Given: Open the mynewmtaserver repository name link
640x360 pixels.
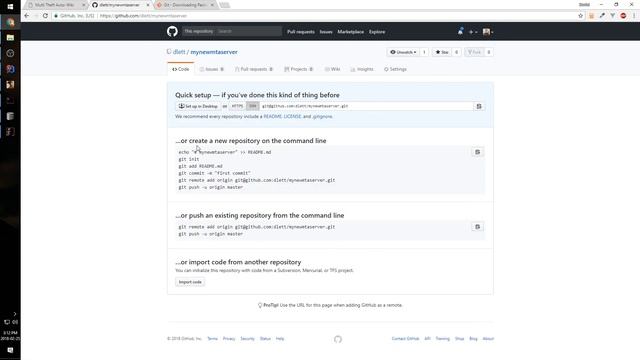Looking at the screenshot, I should (x=214, y=52).
